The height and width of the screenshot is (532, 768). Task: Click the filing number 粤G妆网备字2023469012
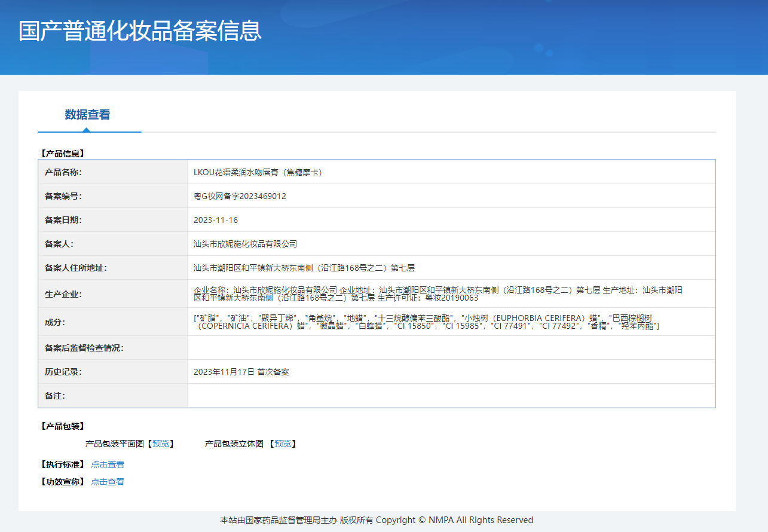(x=240, y=196)
